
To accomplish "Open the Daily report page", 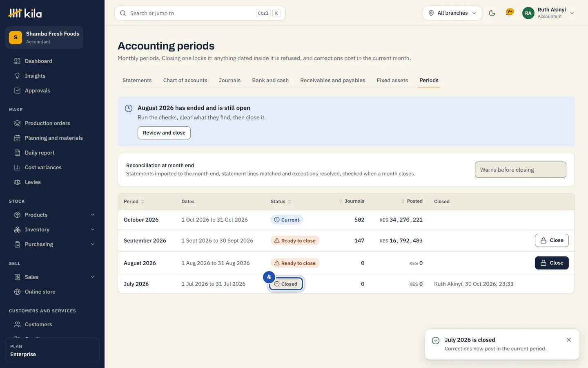I will tap(52, 153).
